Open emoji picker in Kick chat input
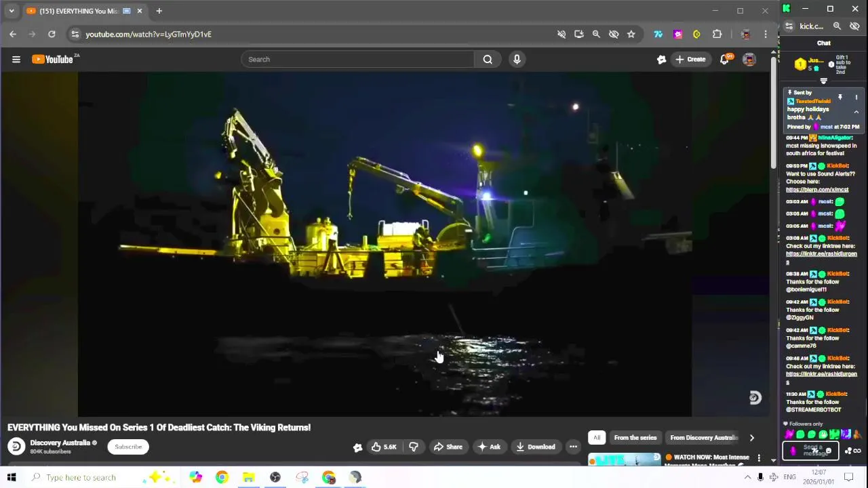 click(829, 451)
